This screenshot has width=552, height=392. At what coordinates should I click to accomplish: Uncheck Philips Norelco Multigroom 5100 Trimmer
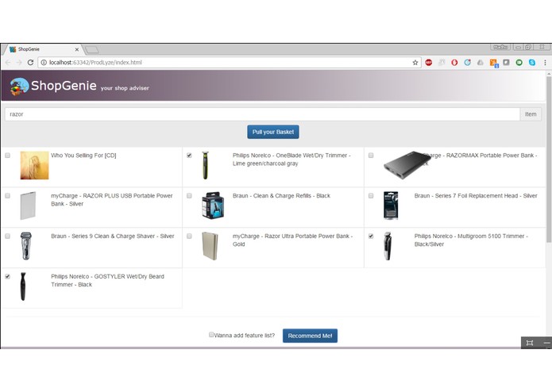(371, 236)
